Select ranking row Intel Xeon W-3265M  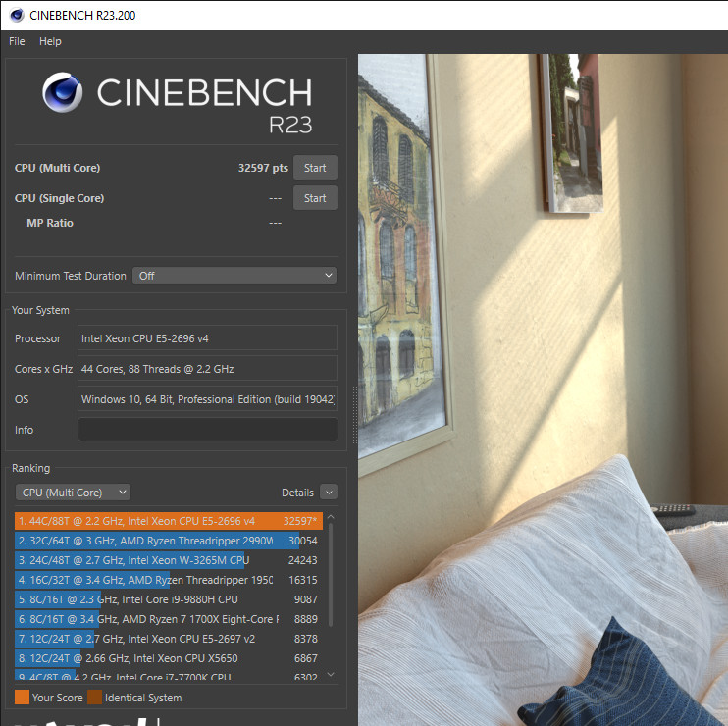[x=169, y=560]
